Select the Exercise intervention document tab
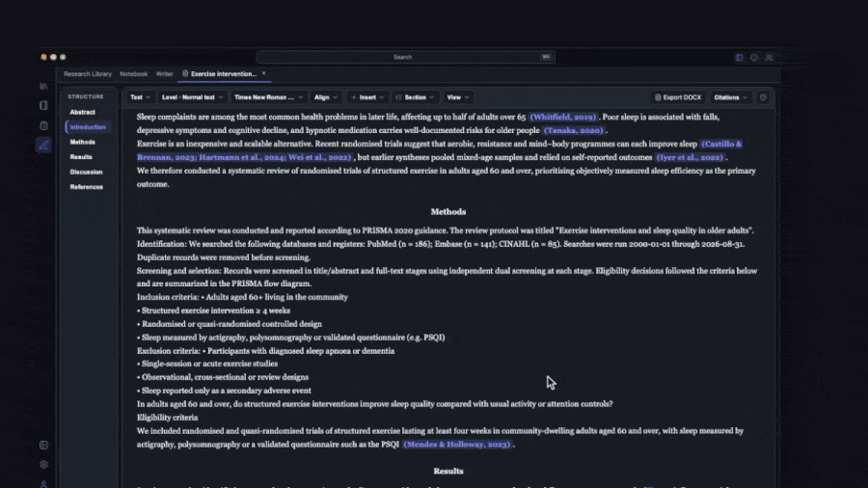Image resolution: width=868 pixels, height=488 pixels. tap(224, 73)
